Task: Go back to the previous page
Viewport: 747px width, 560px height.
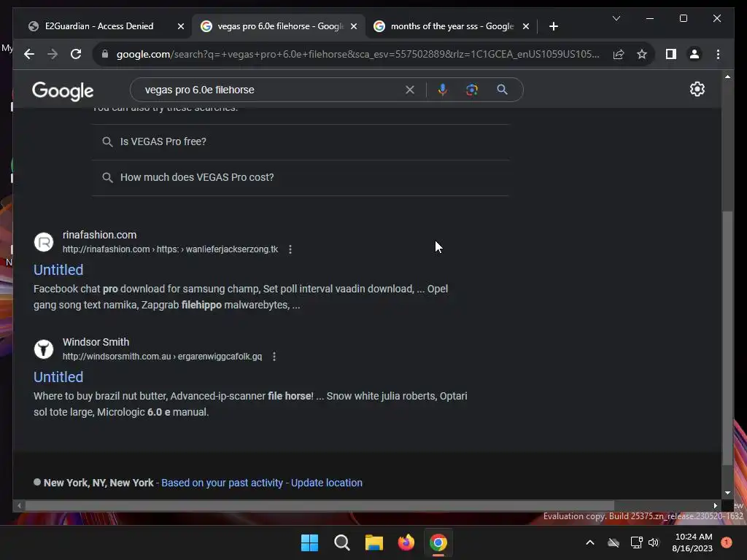Action: point(29,54)
